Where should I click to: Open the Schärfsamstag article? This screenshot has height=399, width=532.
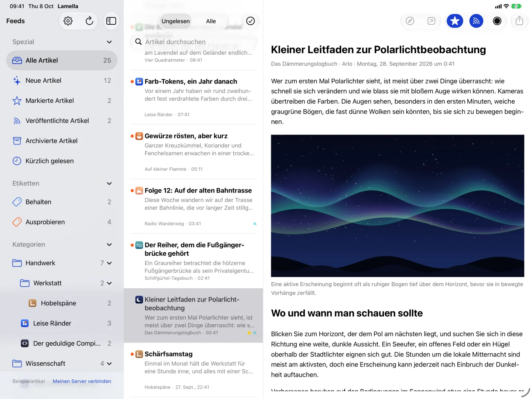[193, 370]
